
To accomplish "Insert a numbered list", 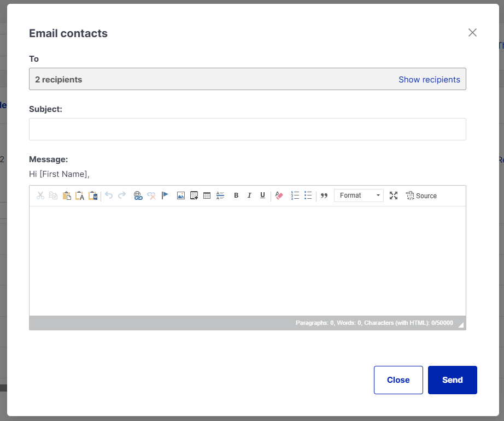I will coord(295,195).
